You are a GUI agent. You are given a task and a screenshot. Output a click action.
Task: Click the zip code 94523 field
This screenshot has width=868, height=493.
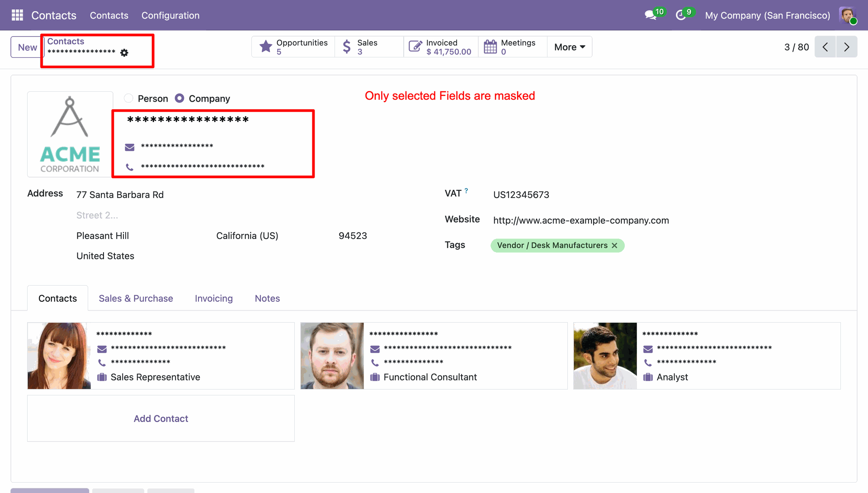click(x=353, y=236)
